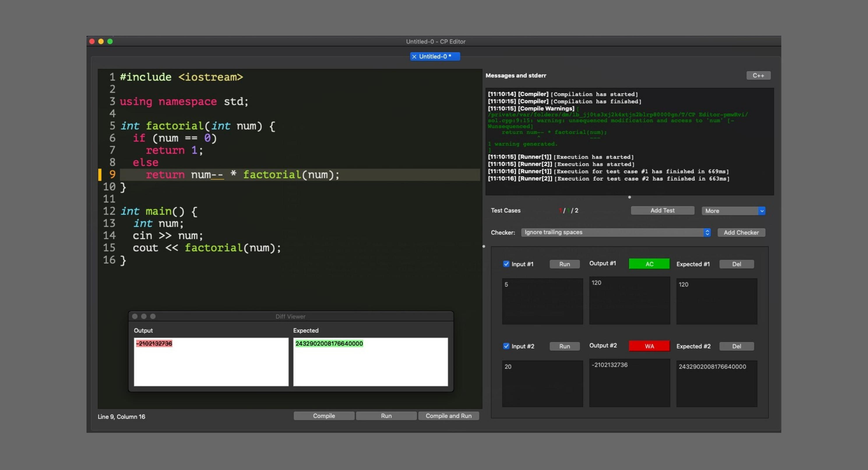Click the green AC verdict label
This screenshot has height=470, width=868.
[649, 264]
